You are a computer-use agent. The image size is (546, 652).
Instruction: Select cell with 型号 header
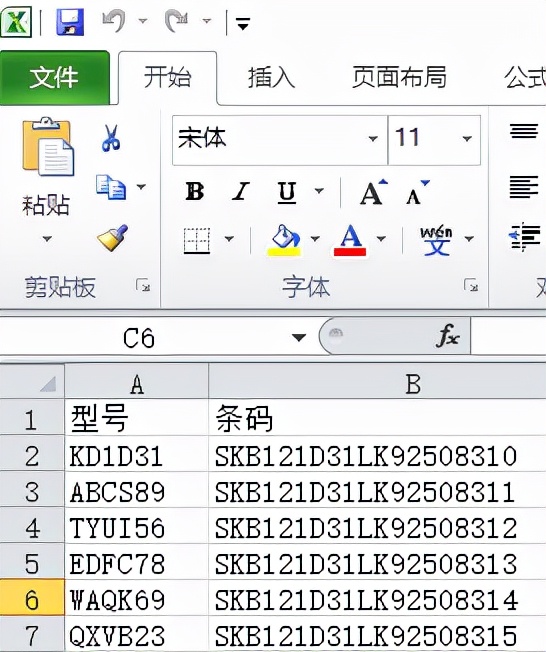[136, 417]
